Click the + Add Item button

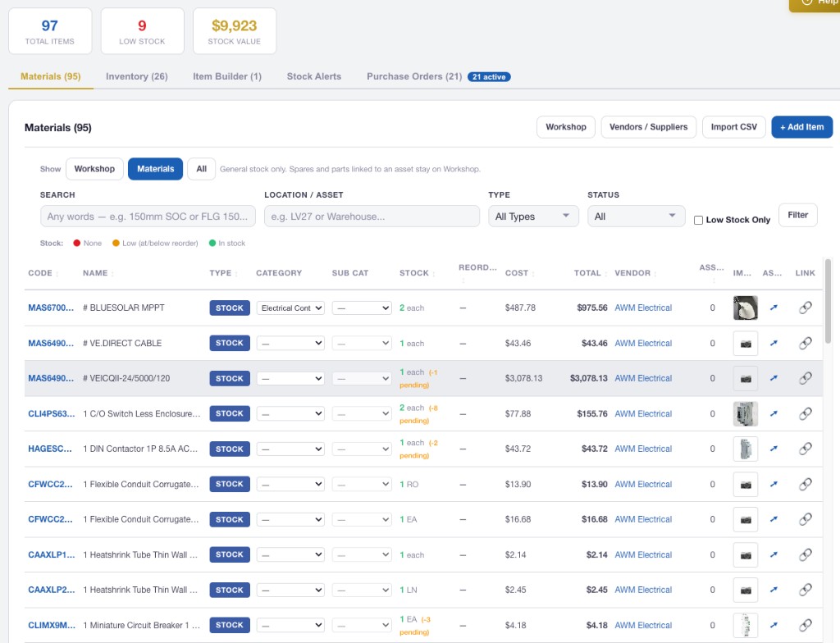click(x=802, y=127)
